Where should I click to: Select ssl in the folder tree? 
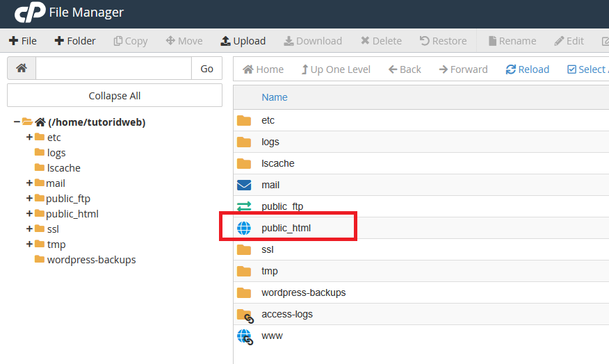tap(53, 229)
